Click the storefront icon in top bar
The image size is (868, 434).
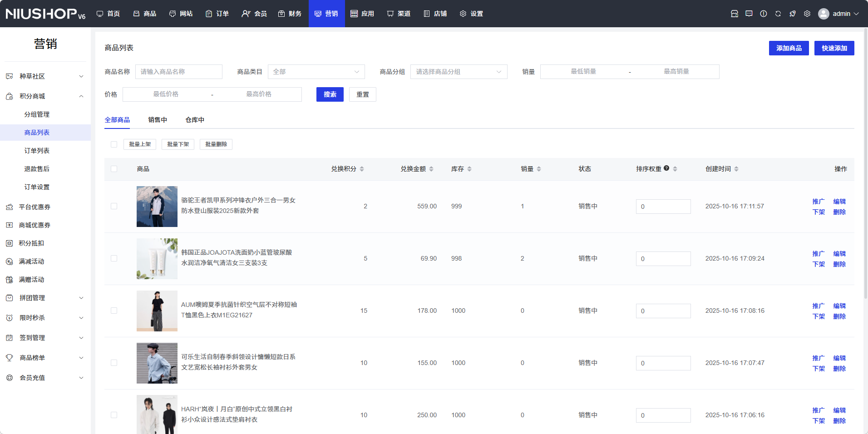[x=735, y=14]
